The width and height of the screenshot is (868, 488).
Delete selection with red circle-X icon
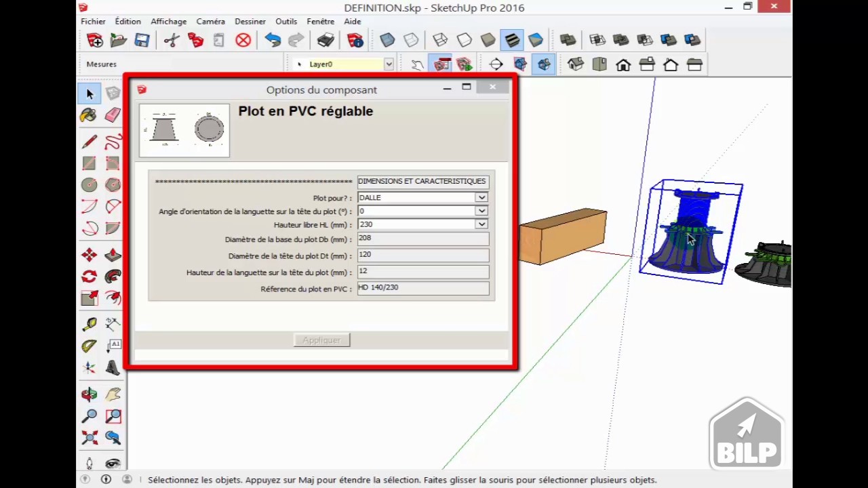click(243, 41)
